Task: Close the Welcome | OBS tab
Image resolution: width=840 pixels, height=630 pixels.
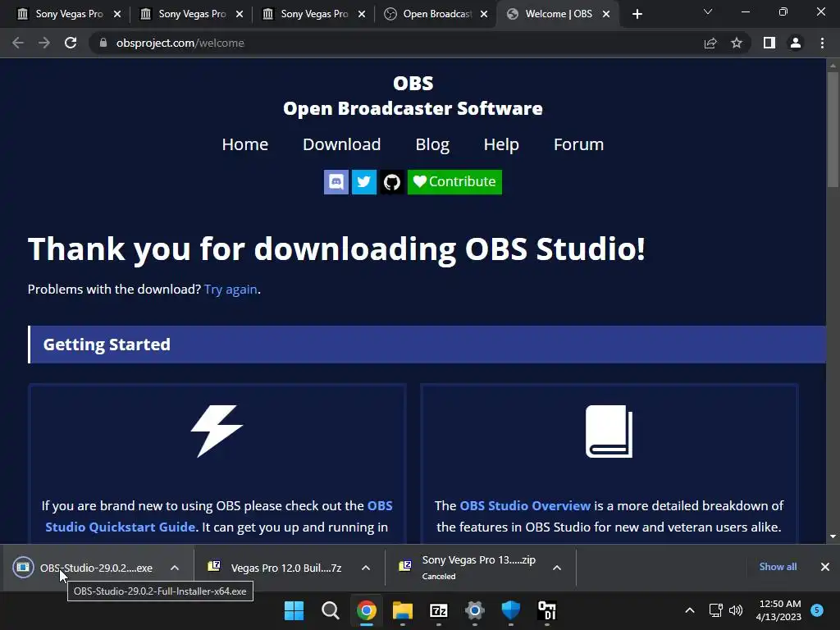Action: pos(606,14)
